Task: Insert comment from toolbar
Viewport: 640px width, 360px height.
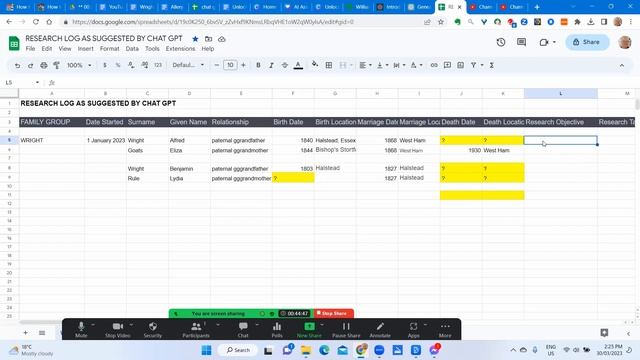Action: point(447,65)
